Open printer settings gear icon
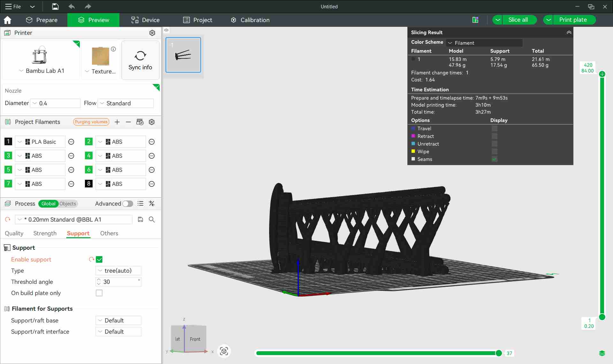This screenshot has width=613, height=364. [152, 33]
